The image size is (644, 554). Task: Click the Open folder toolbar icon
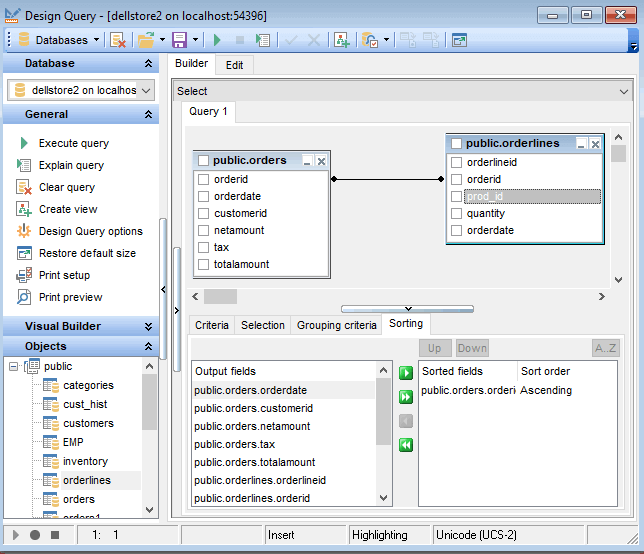pyautogui.click(x=146, y=40)
